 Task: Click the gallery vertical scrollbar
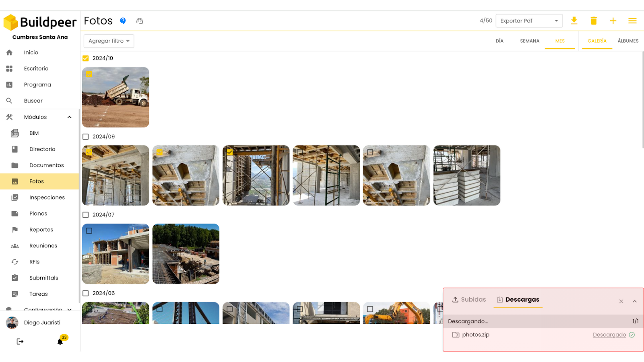coord(643,100)
